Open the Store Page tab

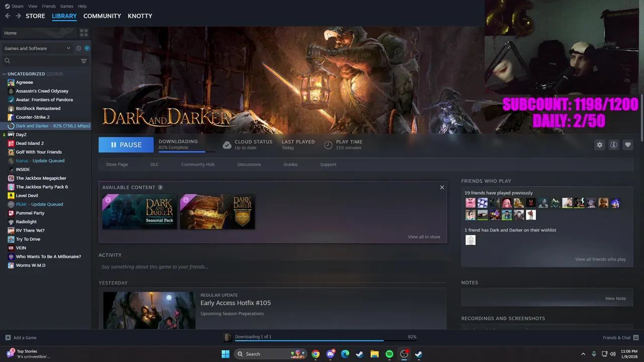click(x=117, y=164)
